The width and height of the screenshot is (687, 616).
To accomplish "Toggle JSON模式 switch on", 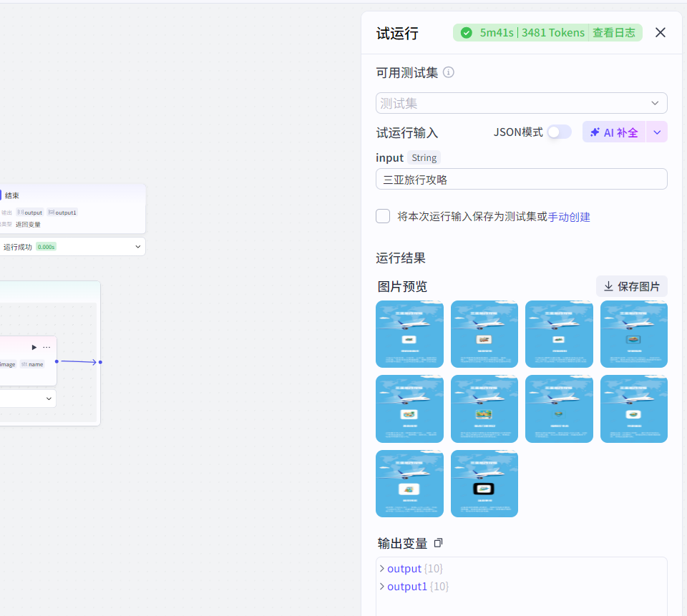I will click(560, 131).
